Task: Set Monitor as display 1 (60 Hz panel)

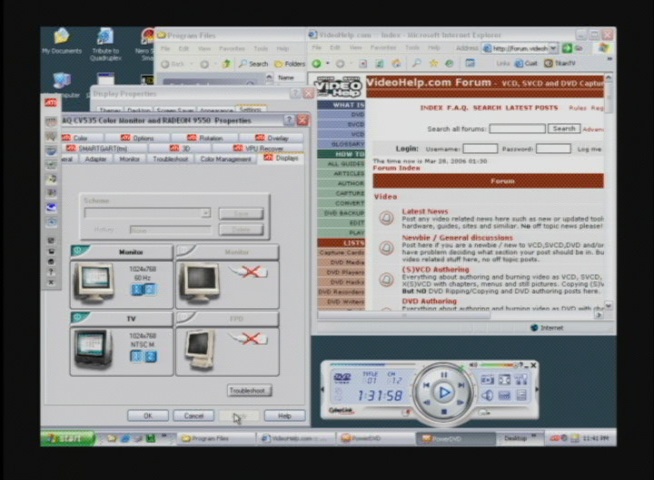Action: pos(137,289)
